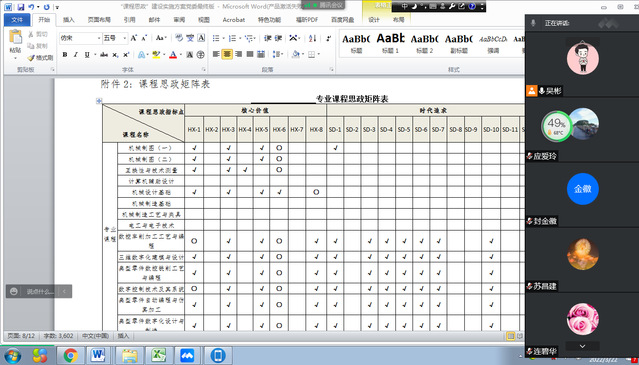
Task: Click the strikethrough abc icon
Action: 104,55
